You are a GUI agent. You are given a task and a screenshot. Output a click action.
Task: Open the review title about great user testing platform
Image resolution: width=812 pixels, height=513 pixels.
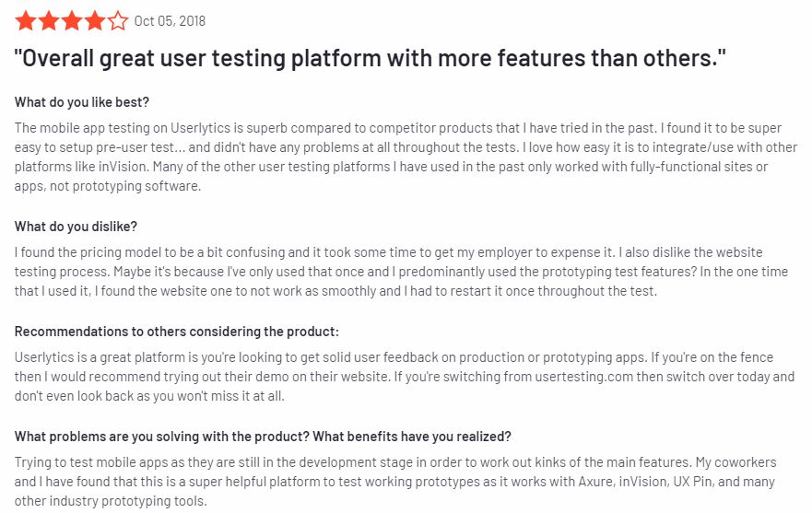click(x=371, y=59)
